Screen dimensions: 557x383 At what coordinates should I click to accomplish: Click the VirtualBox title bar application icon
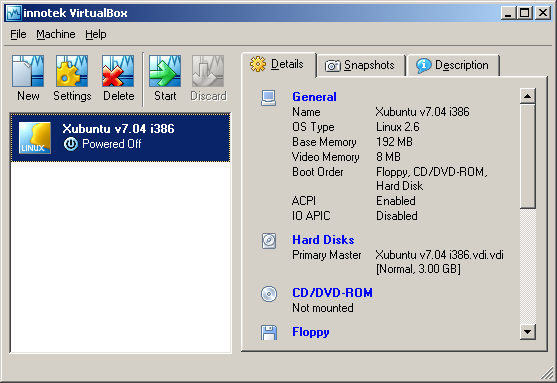point(15,13)
